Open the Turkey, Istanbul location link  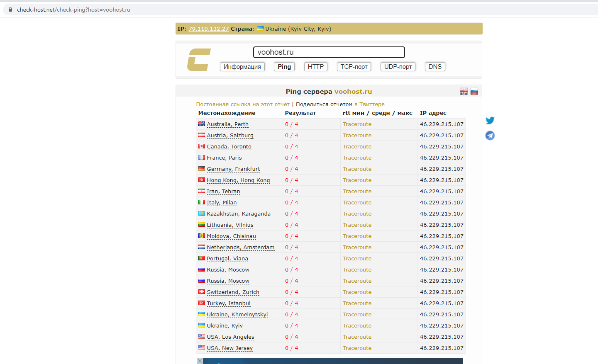tap(229, 303)
